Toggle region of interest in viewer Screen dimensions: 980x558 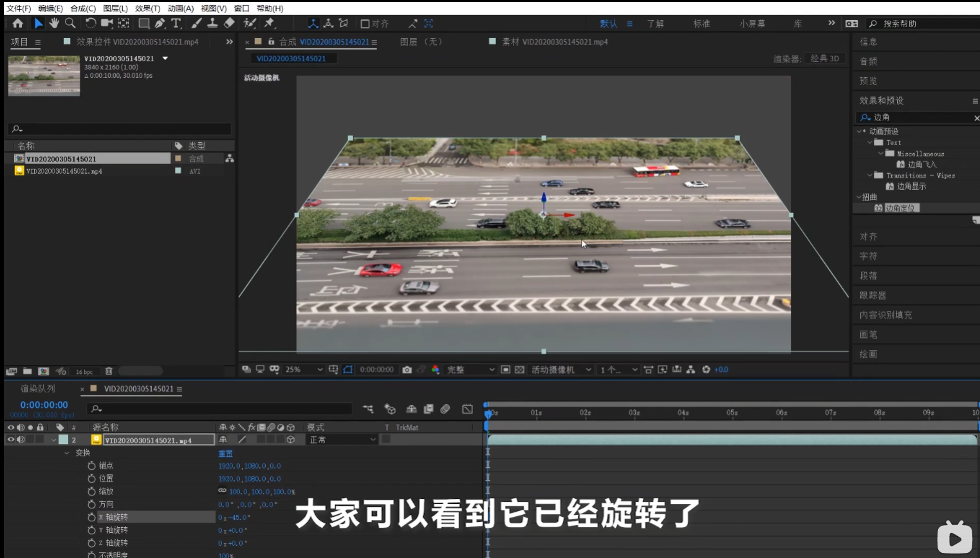pyautogui.click(x=505, y=369)
